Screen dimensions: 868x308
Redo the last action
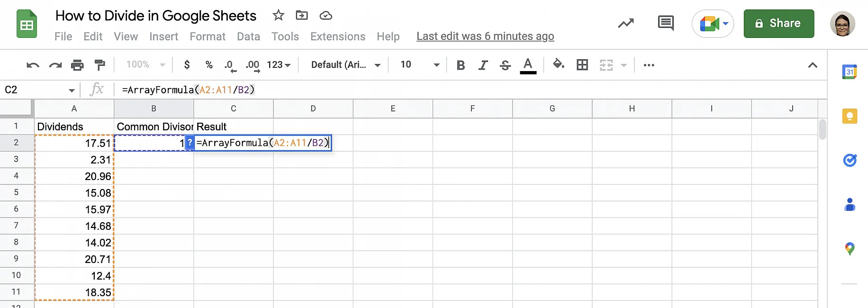(x=55, y=65)
